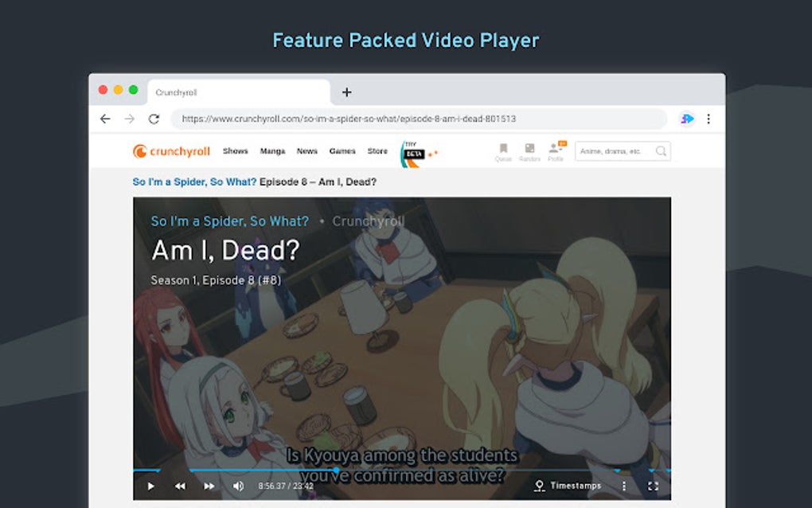Open the Manga menu

pos(272,151)
